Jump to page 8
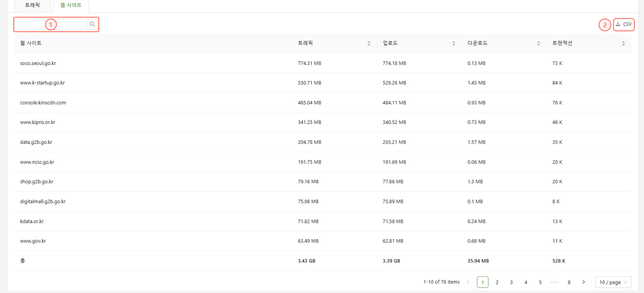The width and height of the screenshot is (644, 293). (569, 282)
